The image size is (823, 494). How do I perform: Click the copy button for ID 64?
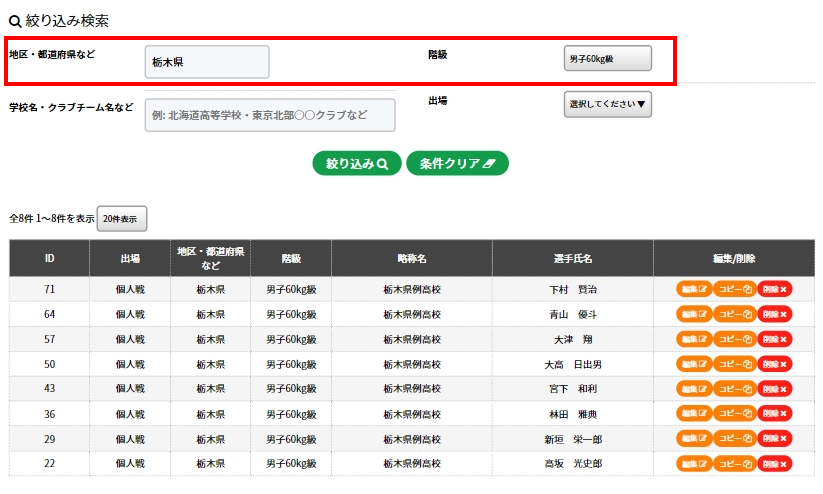click(x=734, y=314)
